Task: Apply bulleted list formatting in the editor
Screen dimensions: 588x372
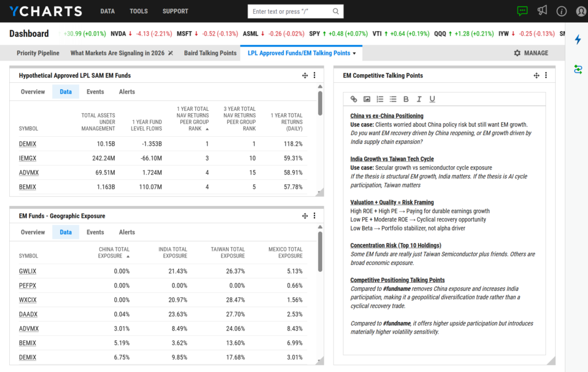Action: 392,98
